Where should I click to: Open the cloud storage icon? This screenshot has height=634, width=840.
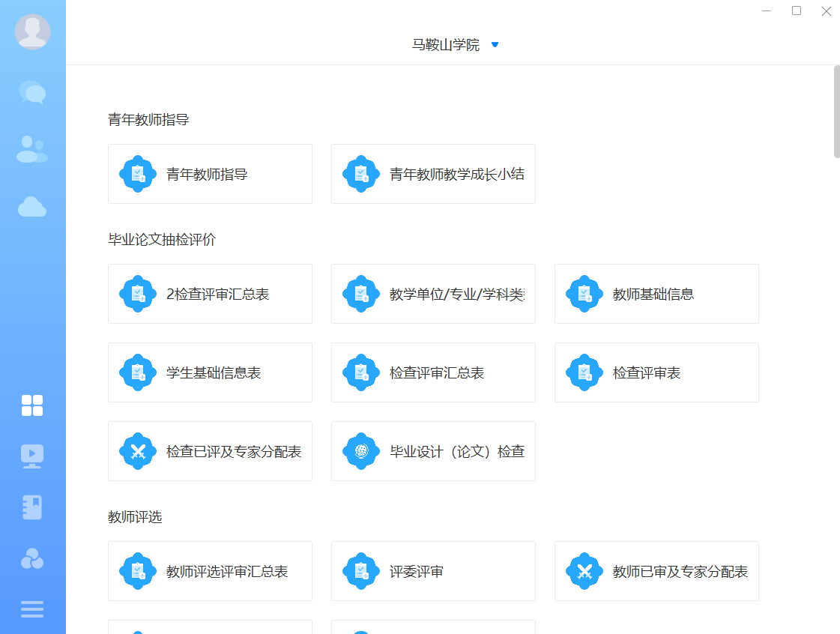(x=32, y=207)
